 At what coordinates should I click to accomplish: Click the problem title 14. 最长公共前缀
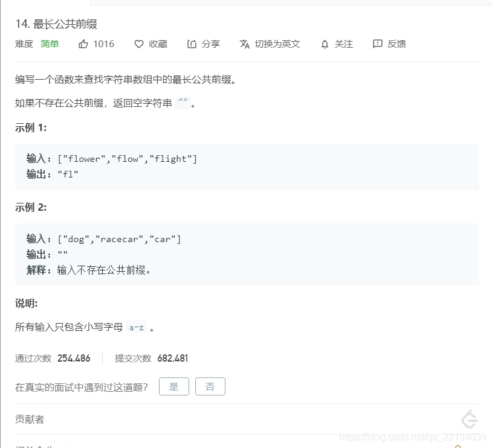(57, 24)
